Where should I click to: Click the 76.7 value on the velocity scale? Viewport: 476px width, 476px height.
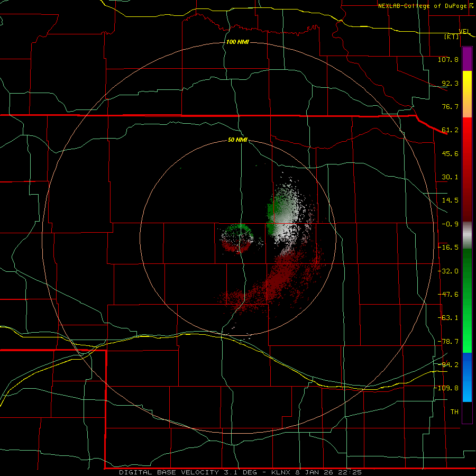[450, 106]
